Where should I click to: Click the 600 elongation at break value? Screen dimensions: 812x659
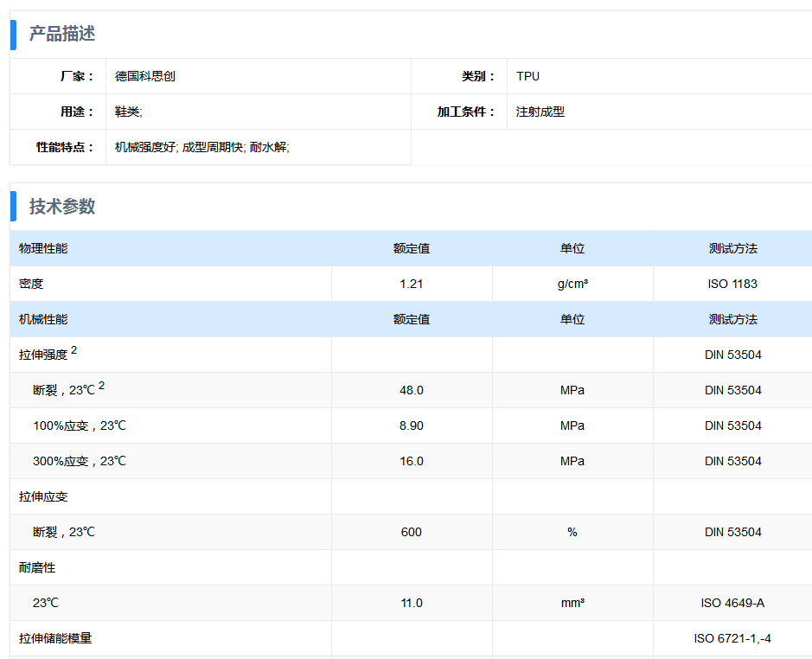412,532
